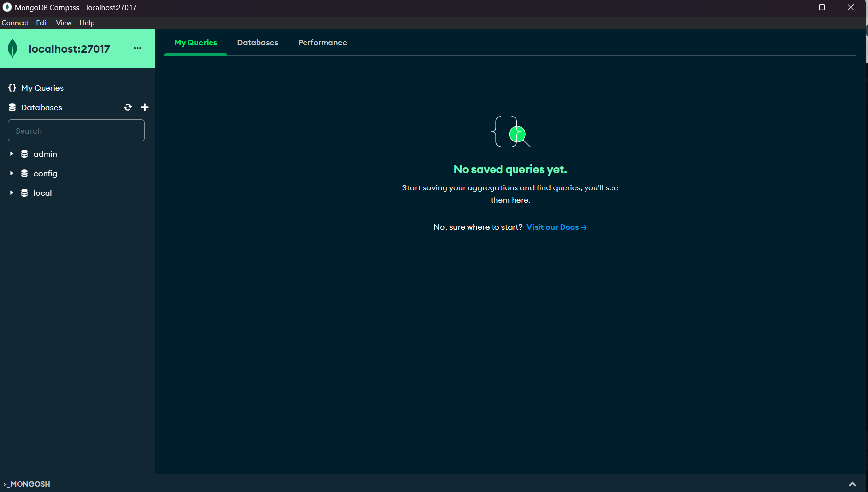Click the MongoDB leaf icon in sidebar

pyautogui.click(x=13, y=48)
